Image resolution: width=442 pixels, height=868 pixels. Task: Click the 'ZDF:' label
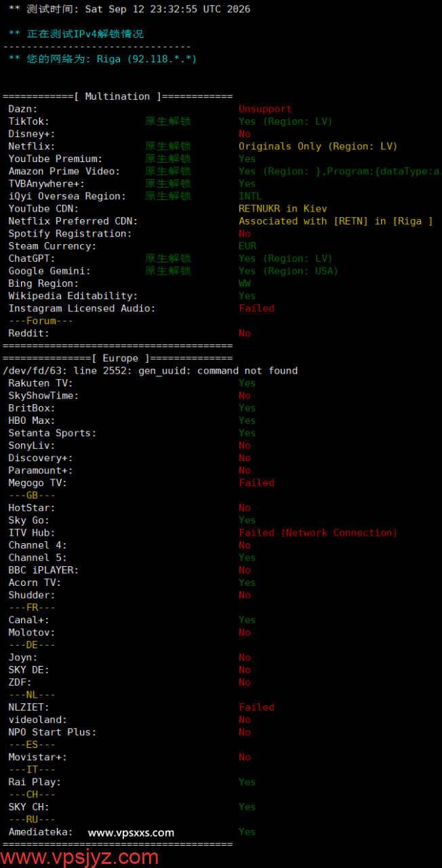(20, 682)
